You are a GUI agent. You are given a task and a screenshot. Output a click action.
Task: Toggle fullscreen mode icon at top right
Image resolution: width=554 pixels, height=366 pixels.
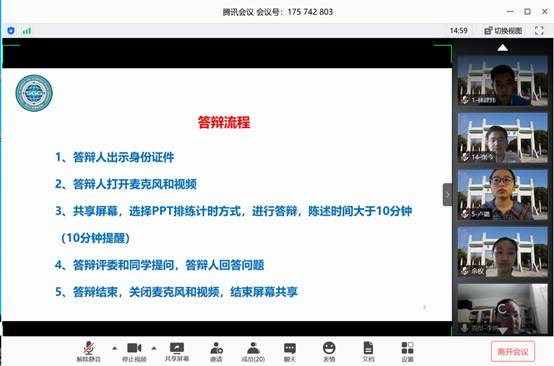(539, 31)
